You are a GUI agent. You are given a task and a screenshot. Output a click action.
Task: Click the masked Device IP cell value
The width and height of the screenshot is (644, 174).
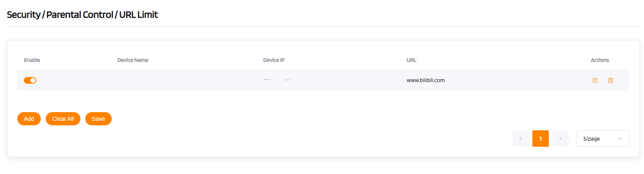pos(280,80)
